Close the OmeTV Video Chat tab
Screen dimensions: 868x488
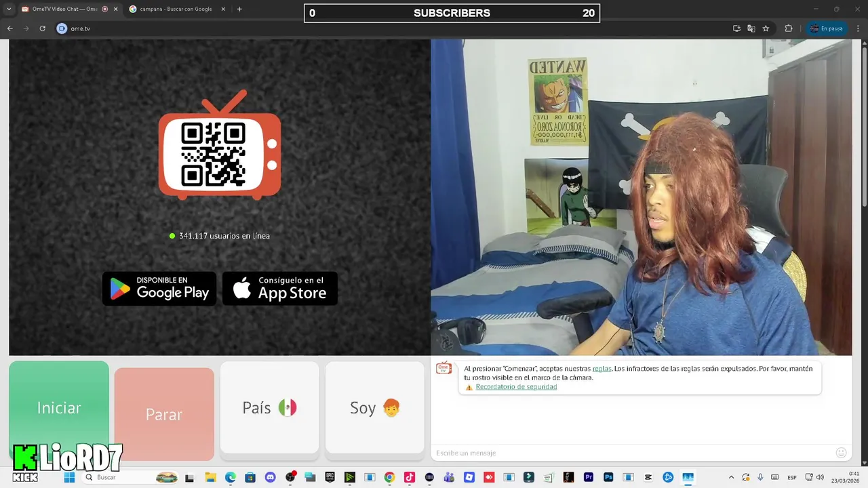pyautogui.click(x=115, y=9)
